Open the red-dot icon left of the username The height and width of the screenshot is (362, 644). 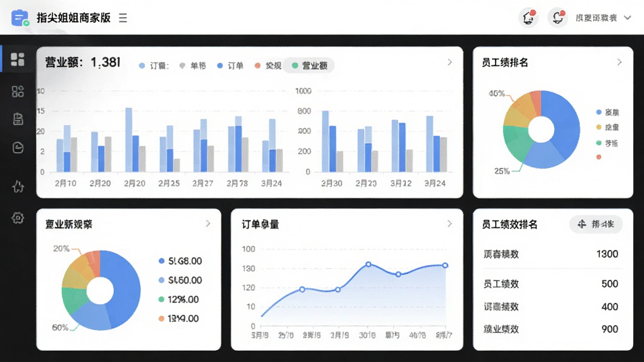pyautogui.click(x=557, y=18)
